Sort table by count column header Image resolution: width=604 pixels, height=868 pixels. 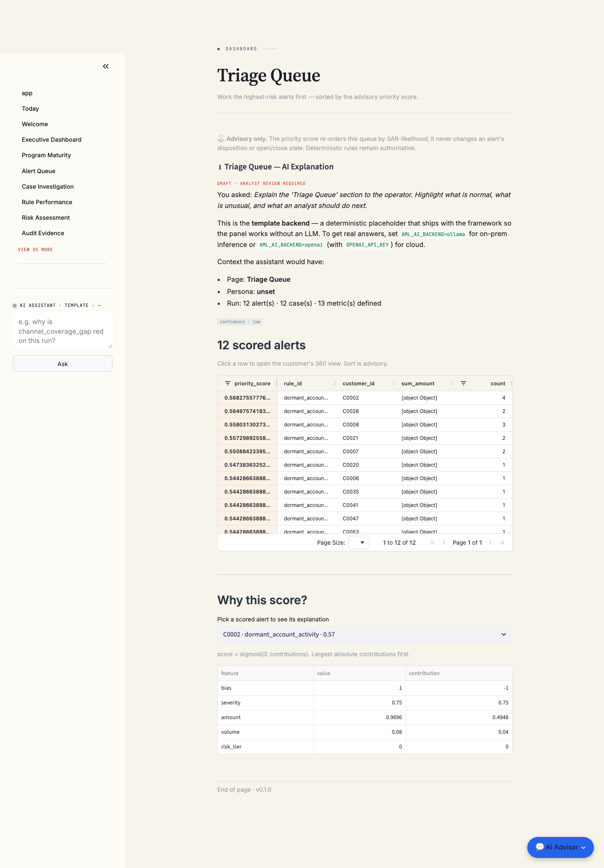[x=498, y=383]
